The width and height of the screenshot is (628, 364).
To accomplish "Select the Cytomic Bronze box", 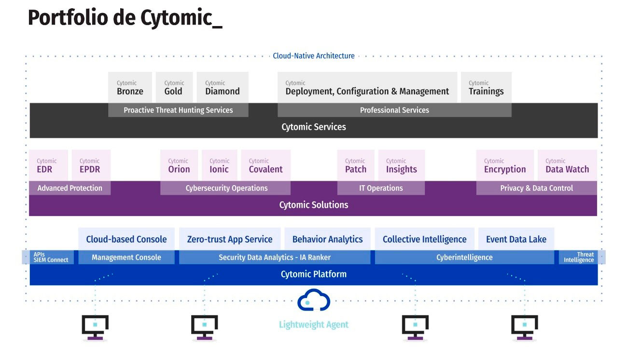I will tap(130, 87).
